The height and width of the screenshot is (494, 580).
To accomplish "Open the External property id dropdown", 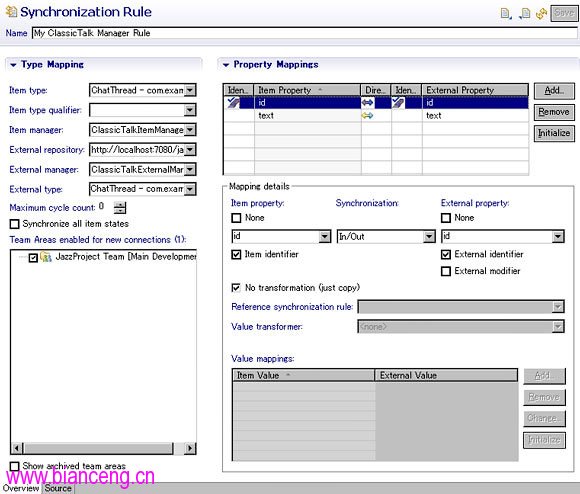I will point(558,237).
